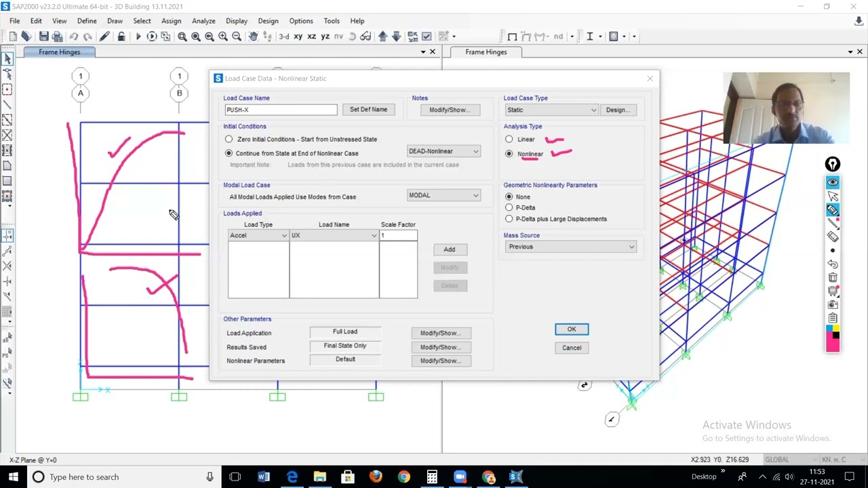Image resolution: width=868 pixels, height=488 pixels.
Task: Click the Set Display Options checkbox icon
Action: [x=427, y=37]
